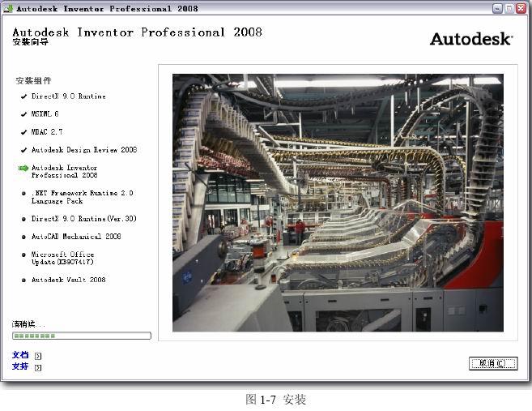Select the AutoCAD Mechanical 2008 text
Viewport: 532px width, 411px height.
click(76, 237)
